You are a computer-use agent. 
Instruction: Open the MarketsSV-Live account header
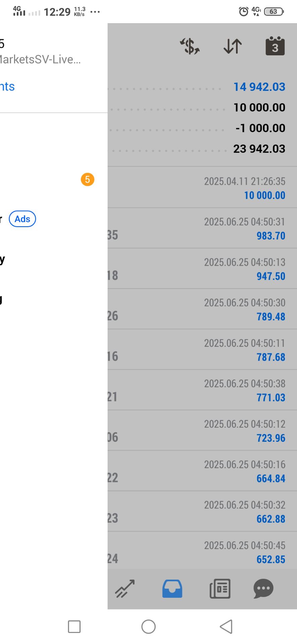[x=40, y=59]
